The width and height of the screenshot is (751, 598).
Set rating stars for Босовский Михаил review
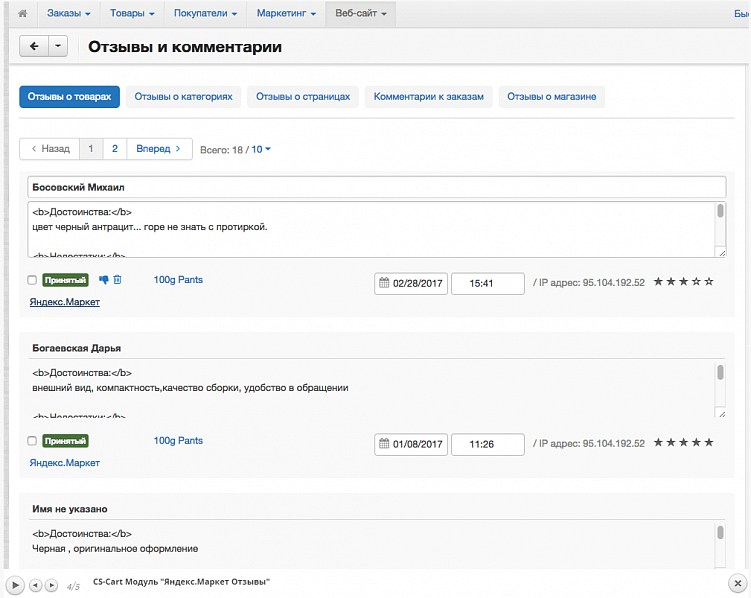click(683, 282)
